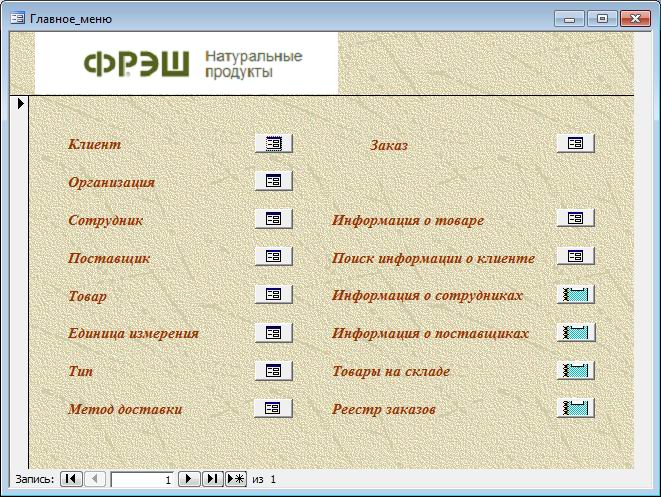Viewport: 661px width, 497px height.
Task: Click form button next to Товар
Action: [273, 295]
